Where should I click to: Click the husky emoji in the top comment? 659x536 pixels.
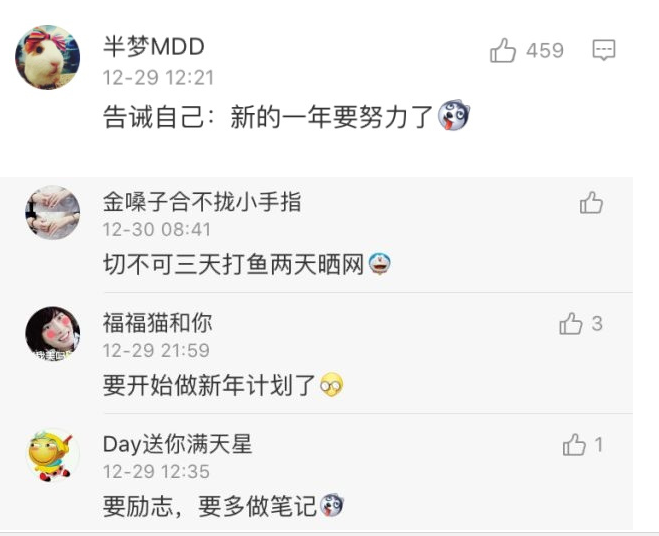coord(453,115)
